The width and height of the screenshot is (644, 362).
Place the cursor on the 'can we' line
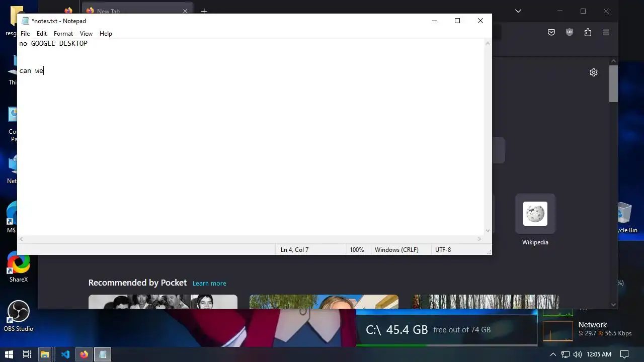[x=31, y=71]
